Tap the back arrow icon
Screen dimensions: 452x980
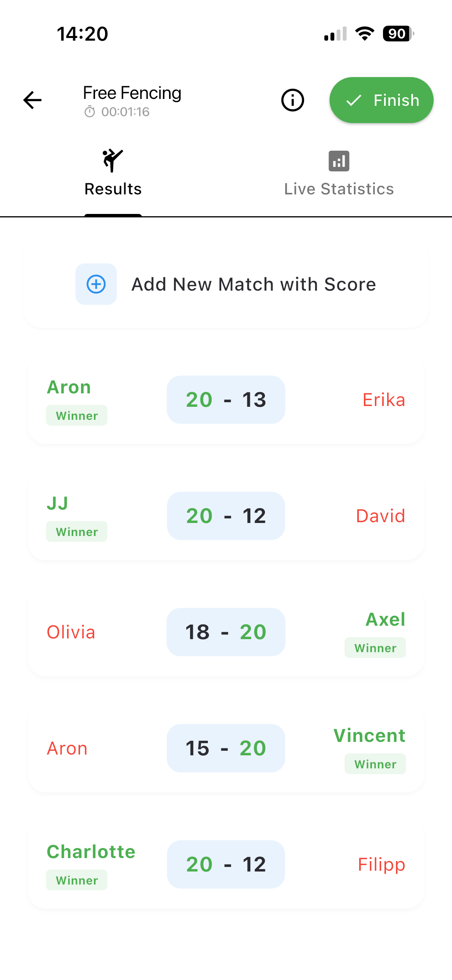tap(33, 100)
